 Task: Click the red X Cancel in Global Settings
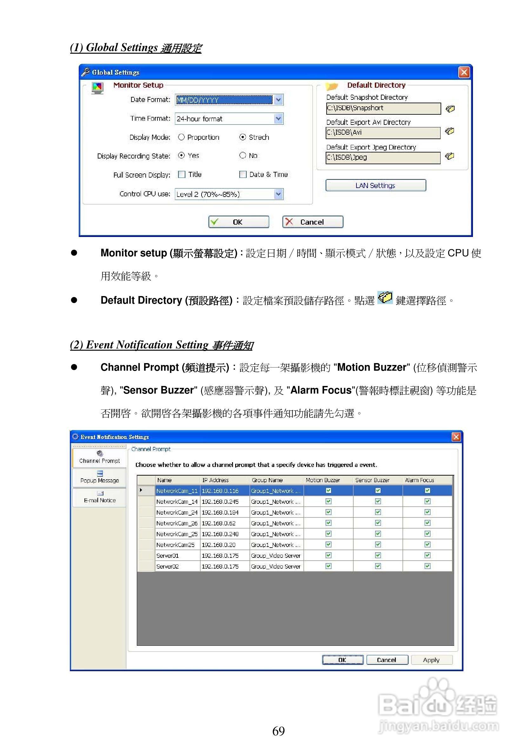(x=313, y=222)
